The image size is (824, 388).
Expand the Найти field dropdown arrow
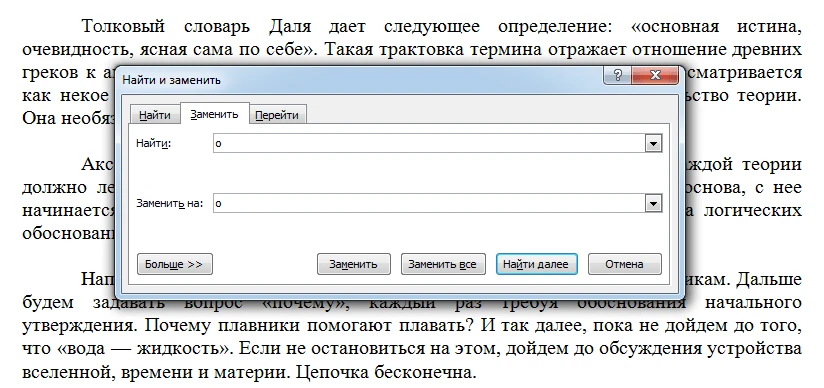pos(654,144)
